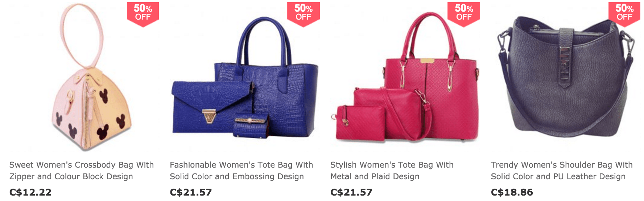Click the 50% OFF badge on shoulder bag

[x=624, y=14]
